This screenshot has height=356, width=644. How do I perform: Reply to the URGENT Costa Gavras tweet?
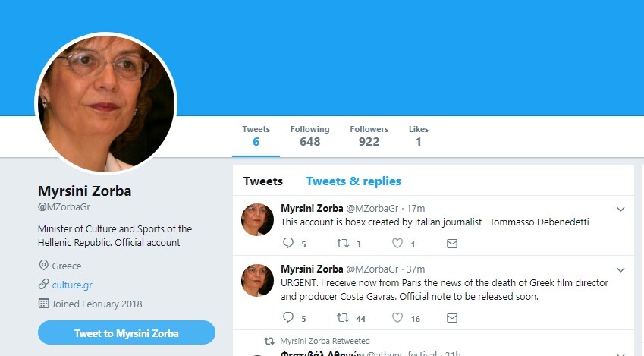[x=287, y=319]
